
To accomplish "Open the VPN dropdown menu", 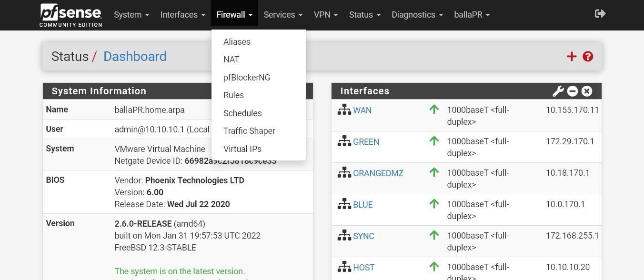I will (326, 15).
